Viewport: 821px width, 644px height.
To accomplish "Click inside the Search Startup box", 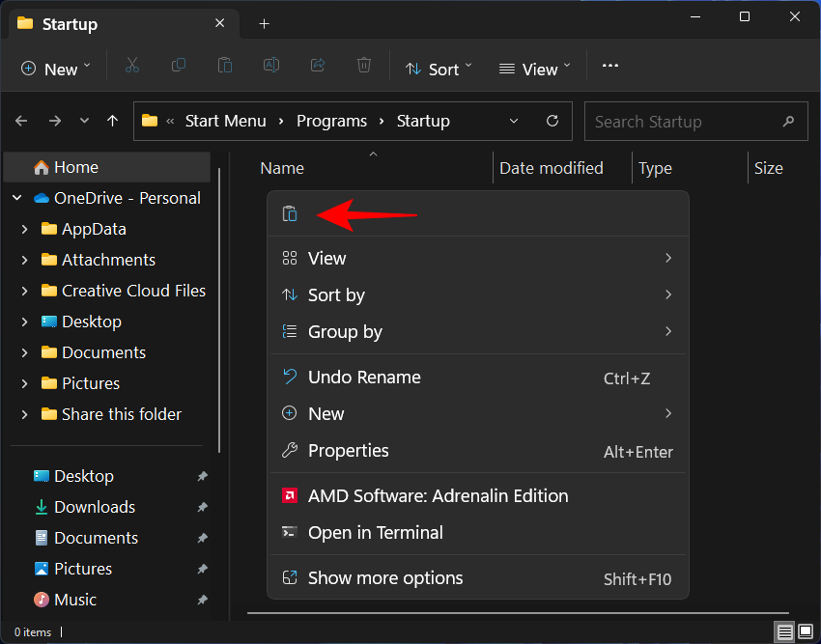I will [676, 121].
